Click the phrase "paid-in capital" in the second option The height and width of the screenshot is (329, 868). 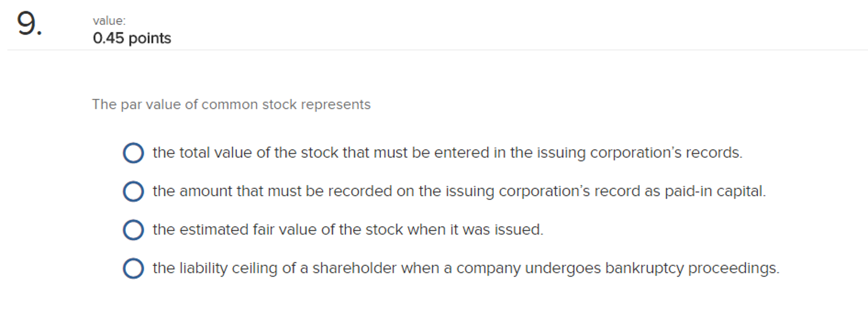point(715,191)
